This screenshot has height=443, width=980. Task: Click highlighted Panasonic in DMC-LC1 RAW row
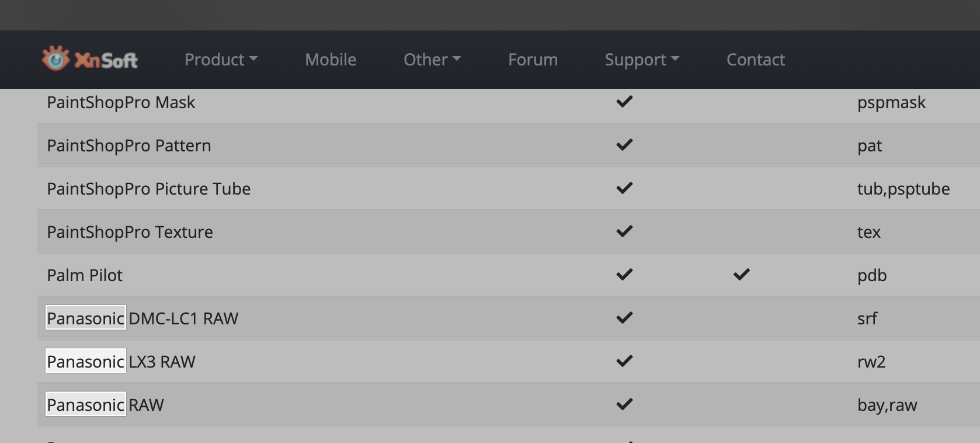tap(85, 318)
